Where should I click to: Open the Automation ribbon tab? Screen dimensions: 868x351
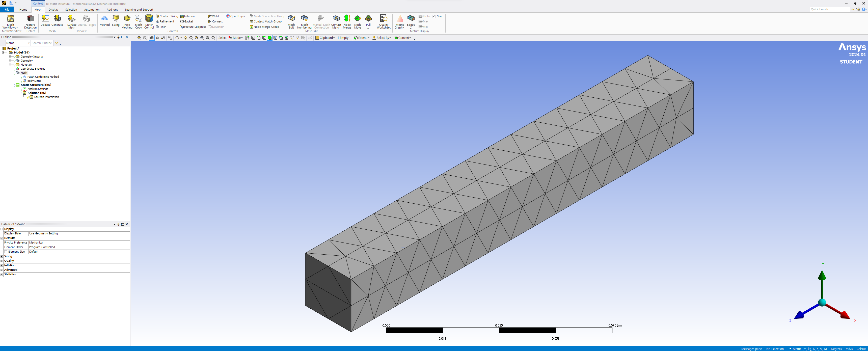click(x=92, y=9)
